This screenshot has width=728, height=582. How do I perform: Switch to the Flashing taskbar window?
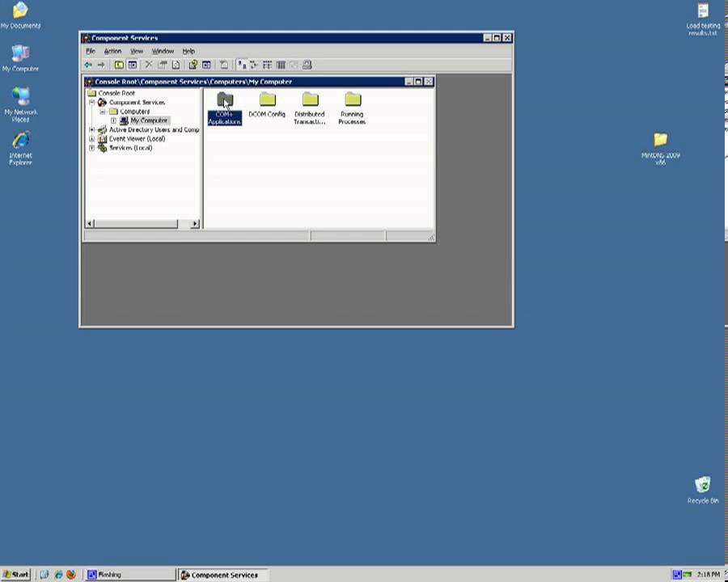click(130, 575)
